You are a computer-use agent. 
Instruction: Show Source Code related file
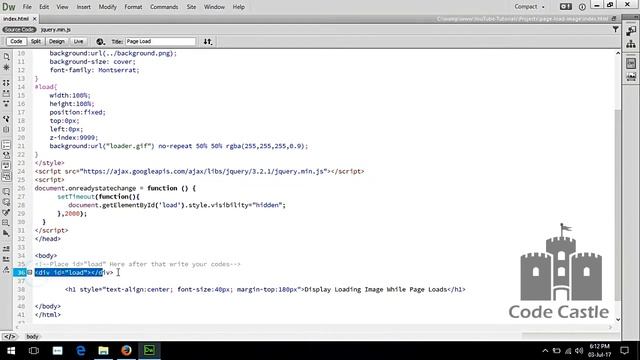pyautogui.click(x=19, y=30)
